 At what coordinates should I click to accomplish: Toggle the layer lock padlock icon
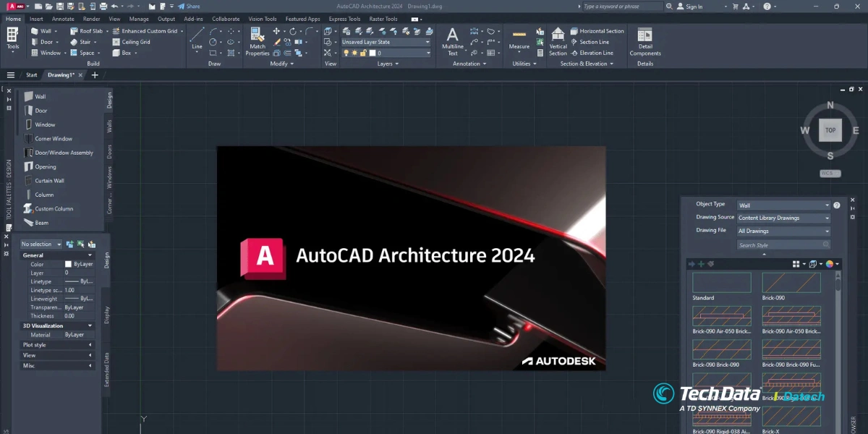pos(362,53)
